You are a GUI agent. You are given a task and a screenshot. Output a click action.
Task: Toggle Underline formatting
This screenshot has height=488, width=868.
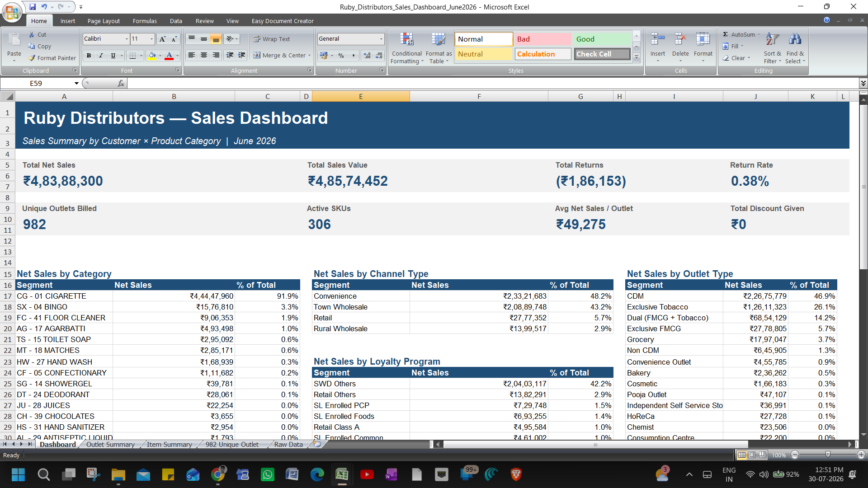(113, 56)
